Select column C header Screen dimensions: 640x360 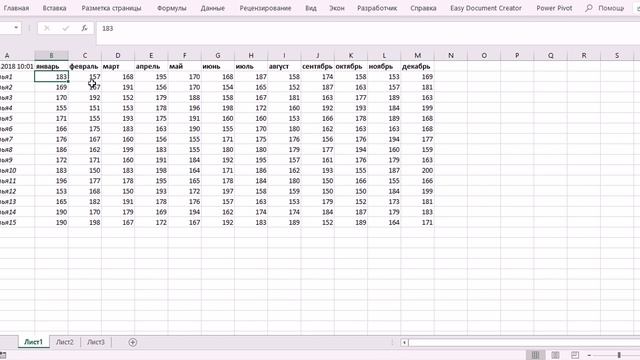(x=85, y=56)
